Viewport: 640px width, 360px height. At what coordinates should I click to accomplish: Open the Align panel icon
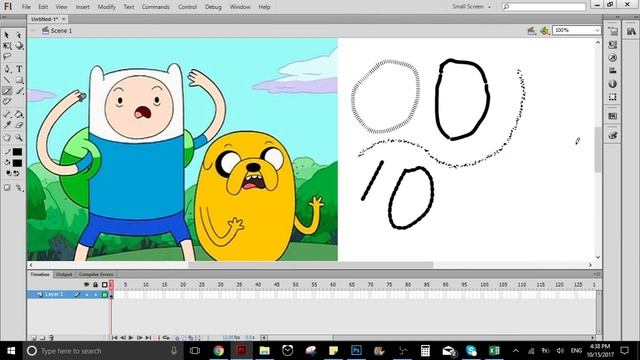(613, 71)
